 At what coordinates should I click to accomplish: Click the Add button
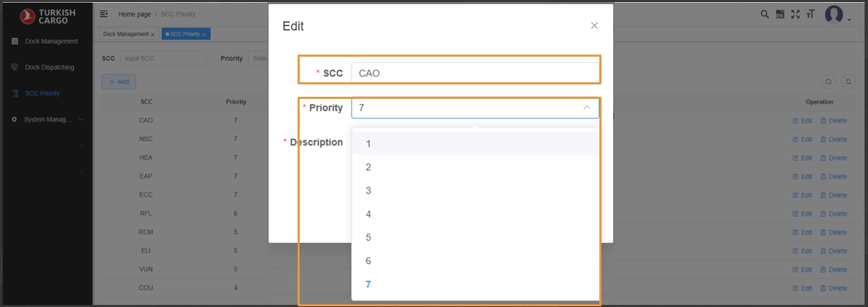tap(119, 82)
